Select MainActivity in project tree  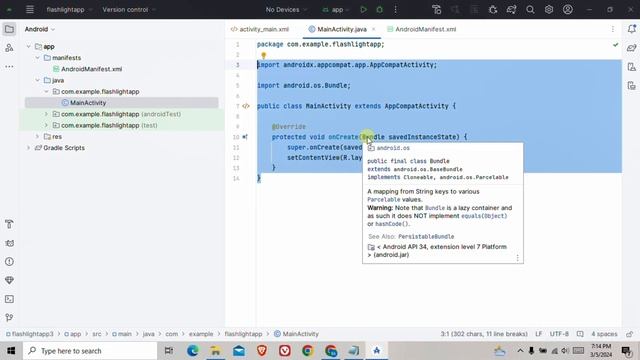click(88, 103)
